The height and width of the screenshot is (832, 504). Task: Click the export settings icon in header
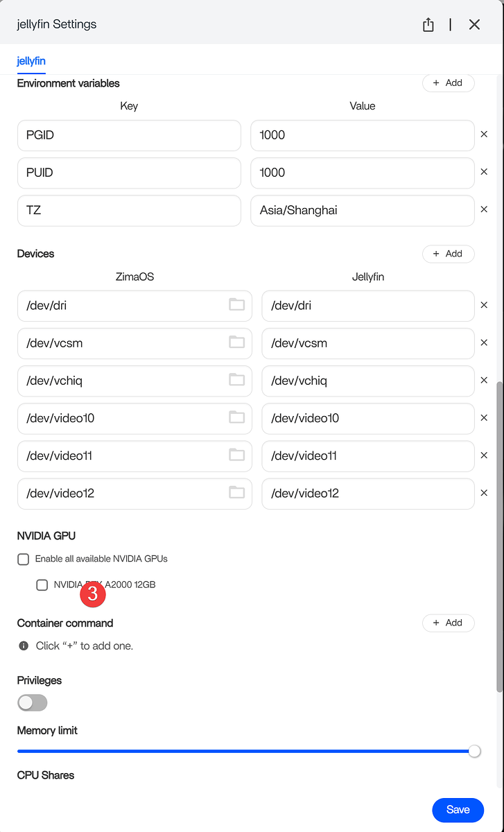[x=428, y=25]
